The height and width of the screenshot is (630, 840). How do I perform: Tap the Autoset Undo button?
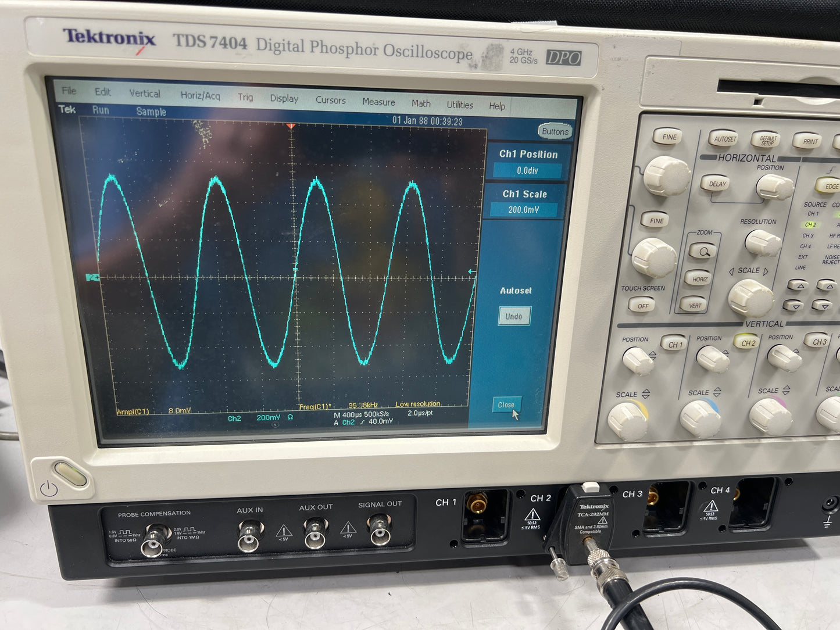[514, 316]
